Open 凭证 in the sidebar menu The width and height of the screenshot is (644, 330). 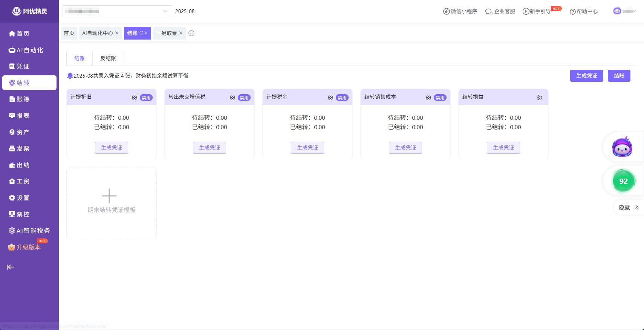(x=23, y=66)
